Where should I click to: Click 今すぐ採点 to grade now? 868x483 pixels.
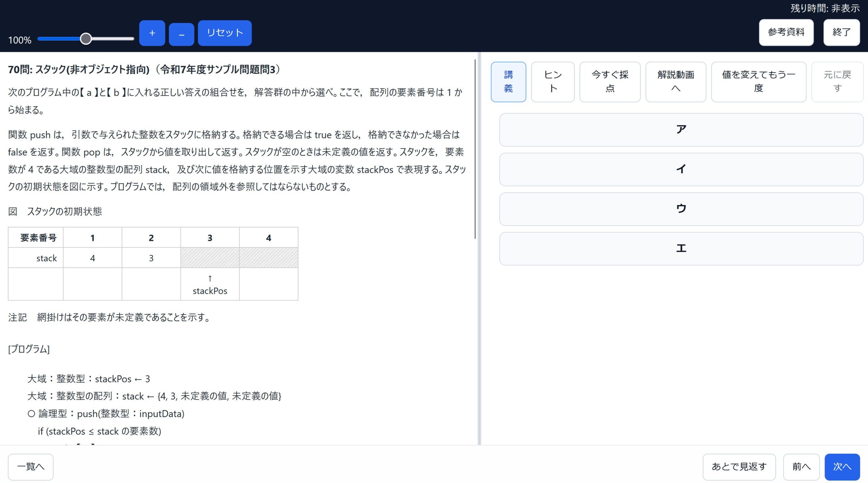[x=610, y=82]
